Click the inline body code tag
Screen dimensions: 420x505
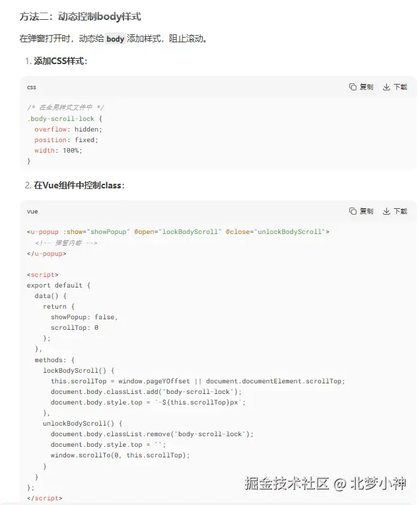coord(115,39)
